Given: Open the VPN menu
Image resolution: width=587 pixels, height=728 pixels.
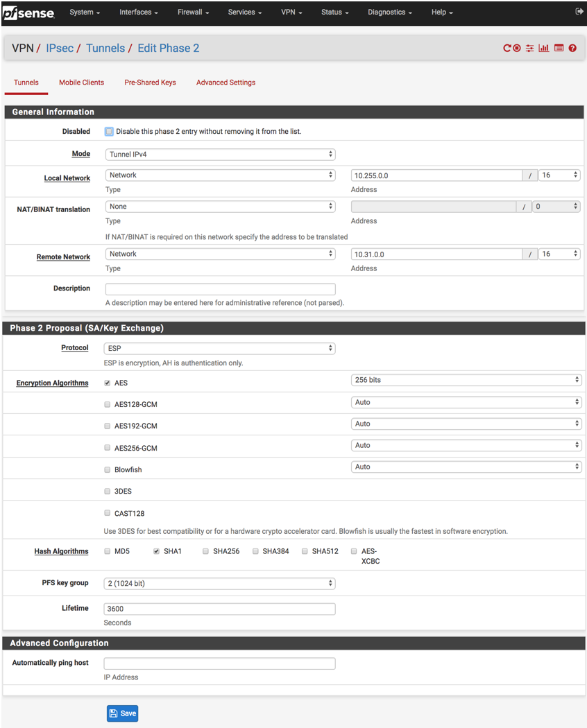Looking at the screenshot, I should [291, 12].
